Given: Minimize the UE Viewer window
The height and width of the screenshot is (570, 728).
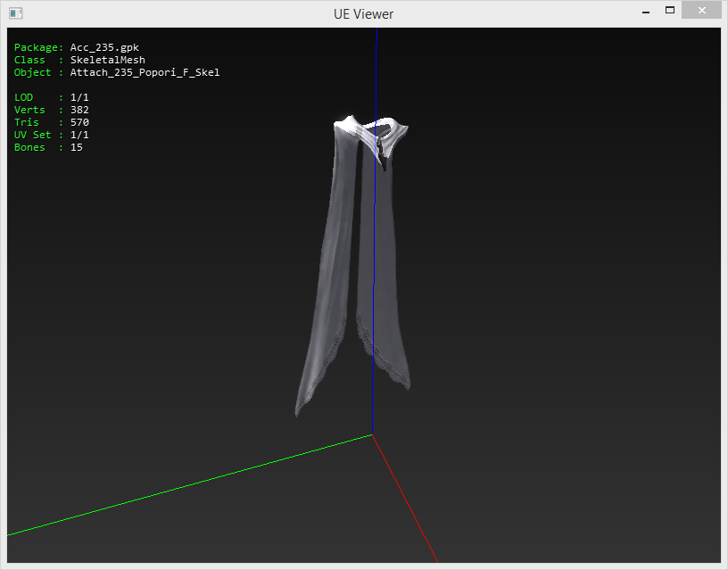Looking at the screenshot, I should 643,12.
